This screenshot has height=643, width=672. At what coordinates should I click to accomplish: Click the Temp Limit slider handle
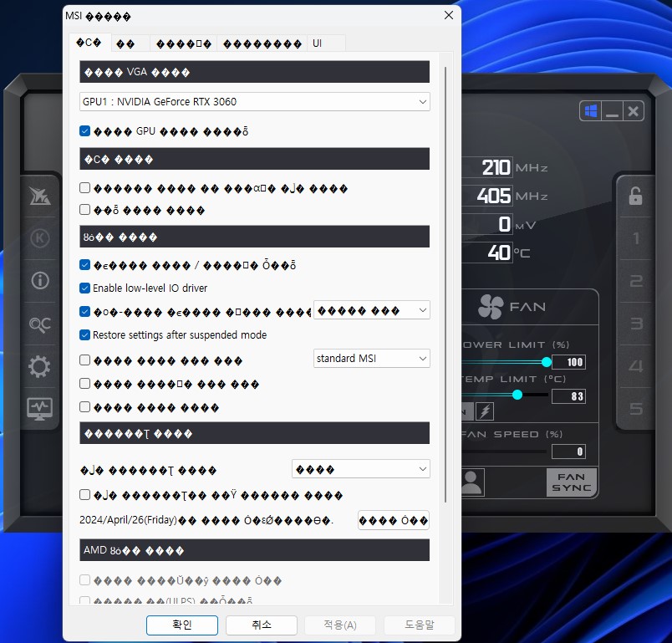tap(517, 395)
